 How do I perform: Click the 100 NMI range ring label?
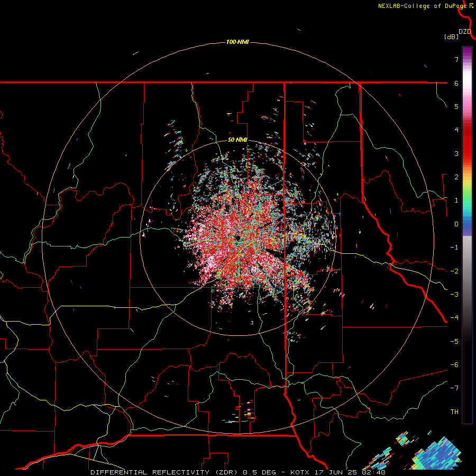237,42
